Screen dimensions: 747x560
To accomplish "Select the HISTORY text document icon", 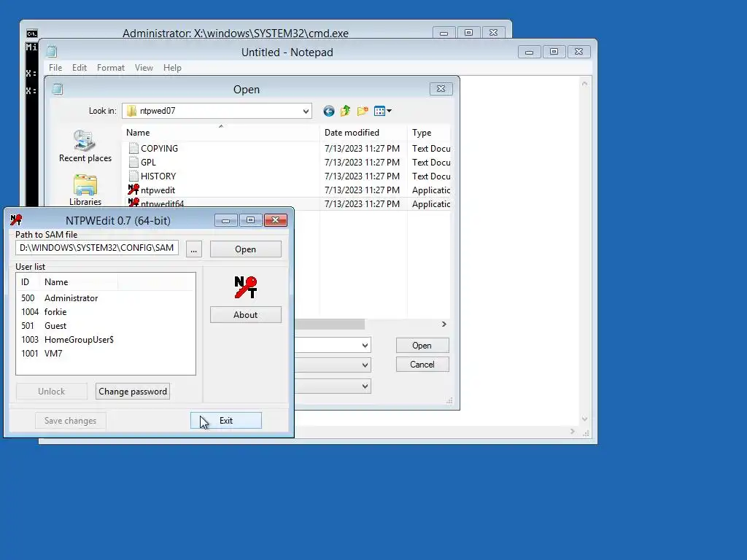I will [x=134, y=176].
